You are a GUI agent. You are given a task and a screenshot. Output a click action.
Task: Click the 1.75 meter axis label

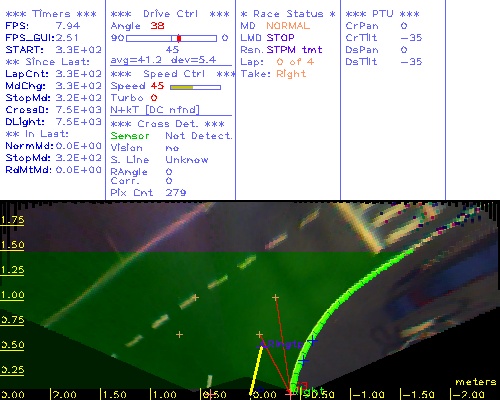click(x=12, y=220)
